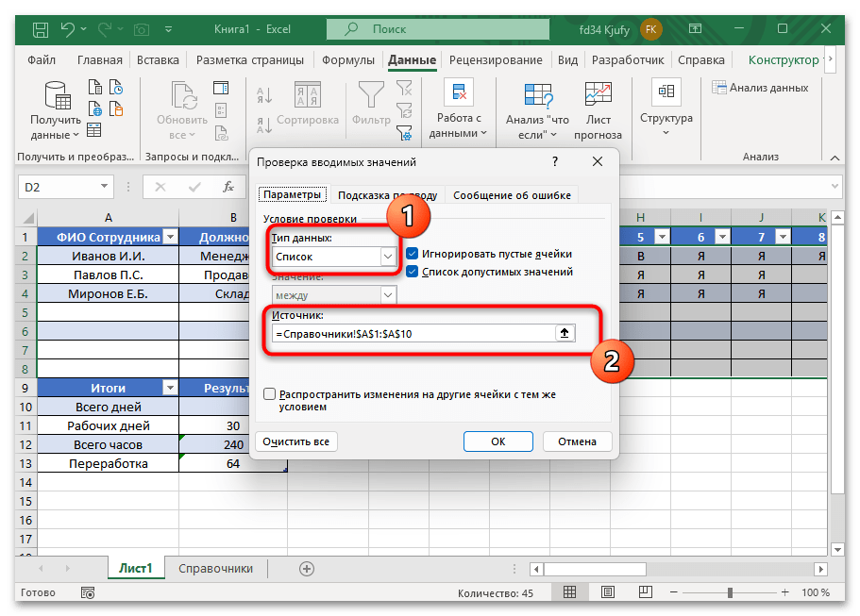This screenshot has height=616, width=860.
Task: Confirm the dialog with OK button
Action: 497,441
